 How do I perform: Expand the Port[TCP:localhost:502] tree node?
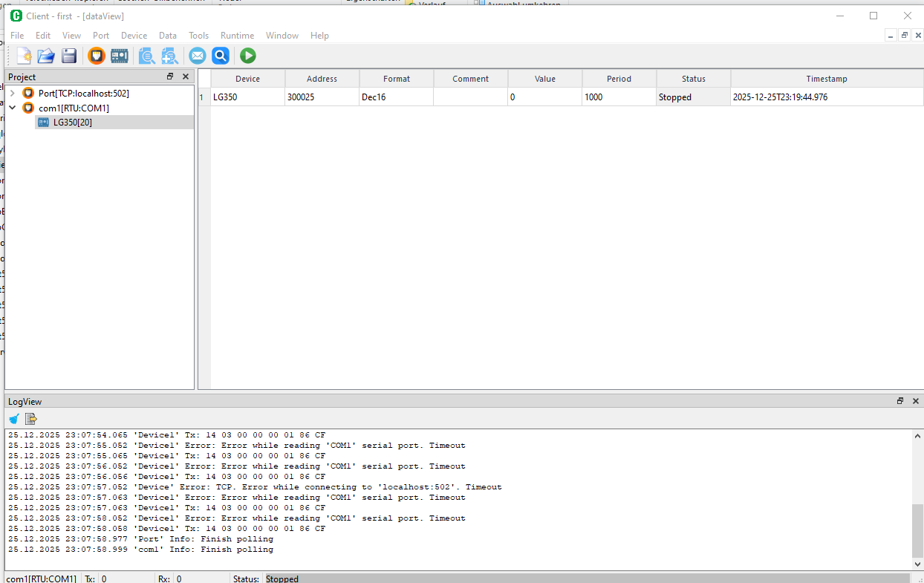pos(12,94)
